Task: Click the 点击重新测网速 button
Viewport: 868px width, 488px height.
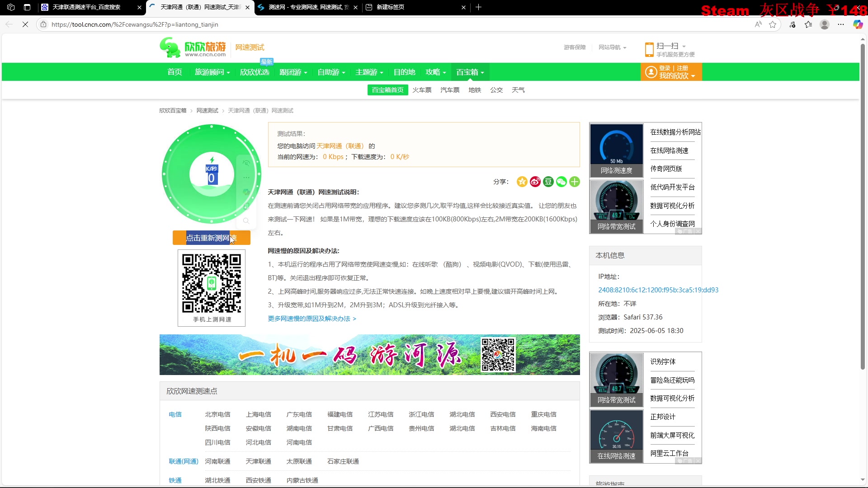Action: [x=212, y=238]
